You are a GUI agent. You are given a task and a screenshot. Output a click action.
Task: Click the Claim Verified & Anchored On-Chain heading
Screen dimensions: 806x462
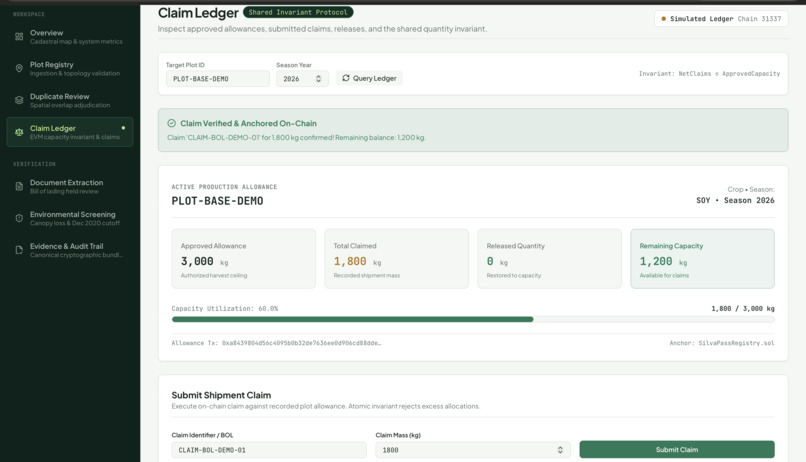(x=248, y=123)
